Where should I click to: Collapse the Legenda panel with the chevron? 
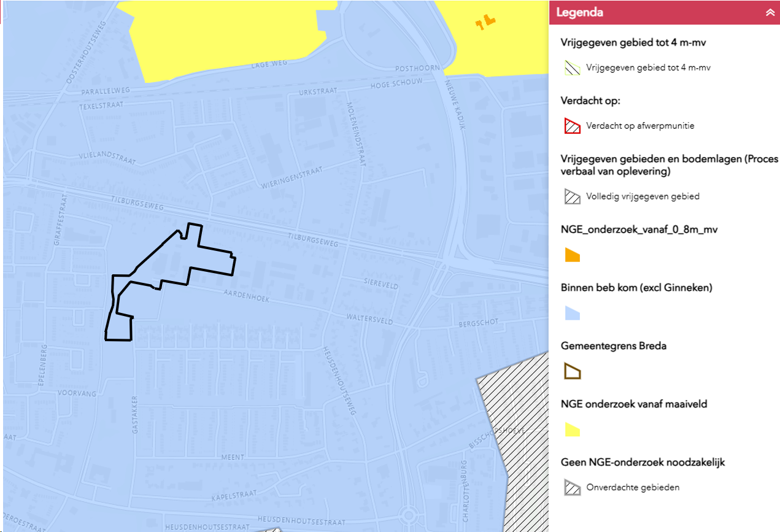click(x=770, y=12)
